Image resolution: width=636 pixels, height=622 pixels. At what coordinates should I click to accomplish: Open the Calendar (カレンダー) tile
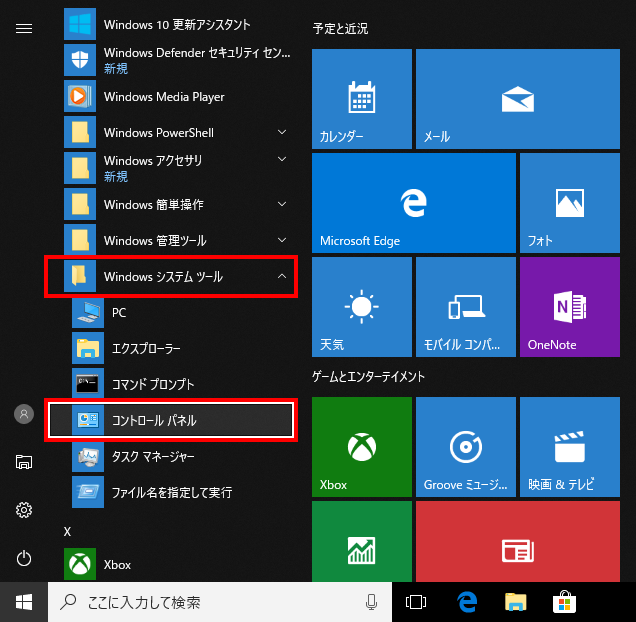361,98
